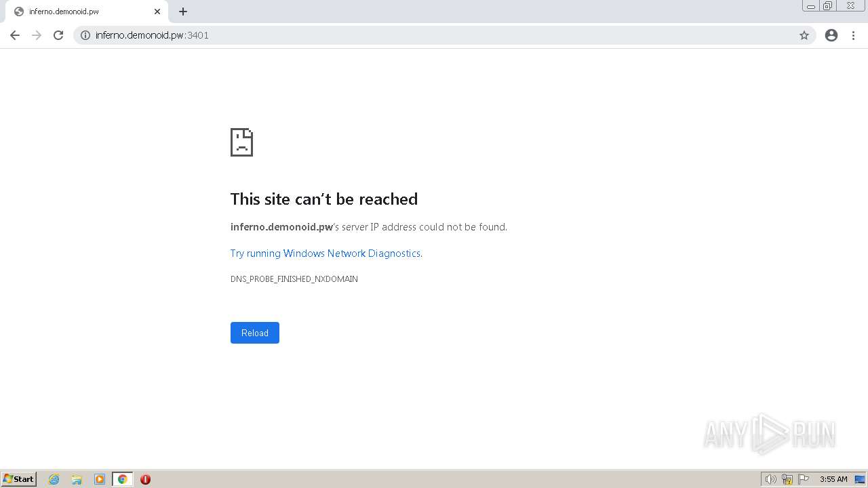Open the red Opera icon in taskbar
868x488 pixels.
(145, 479)
